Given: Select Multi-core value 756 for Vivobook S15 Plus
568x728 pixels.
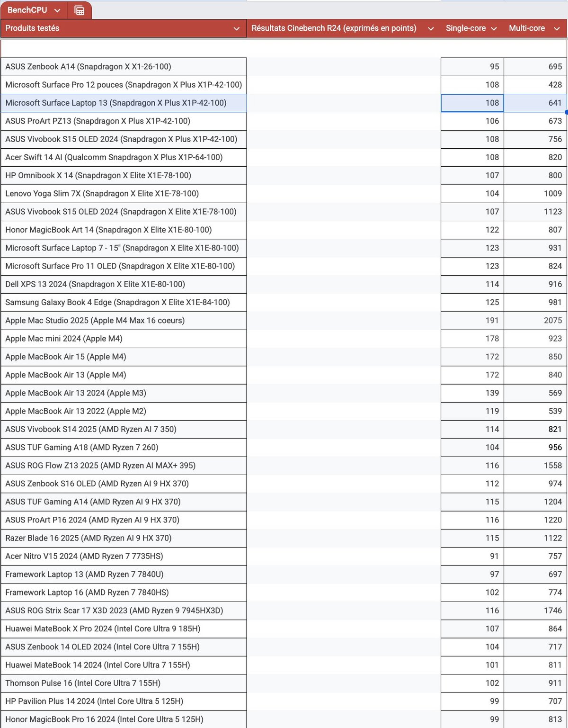Looking at the screenshot, I should [535, 139].
